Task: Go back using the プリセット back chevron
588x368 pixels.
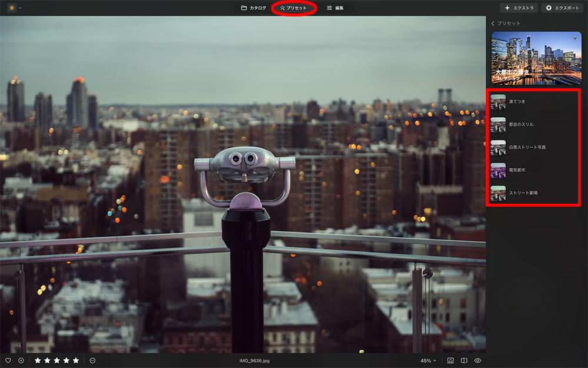Action: 493,24
